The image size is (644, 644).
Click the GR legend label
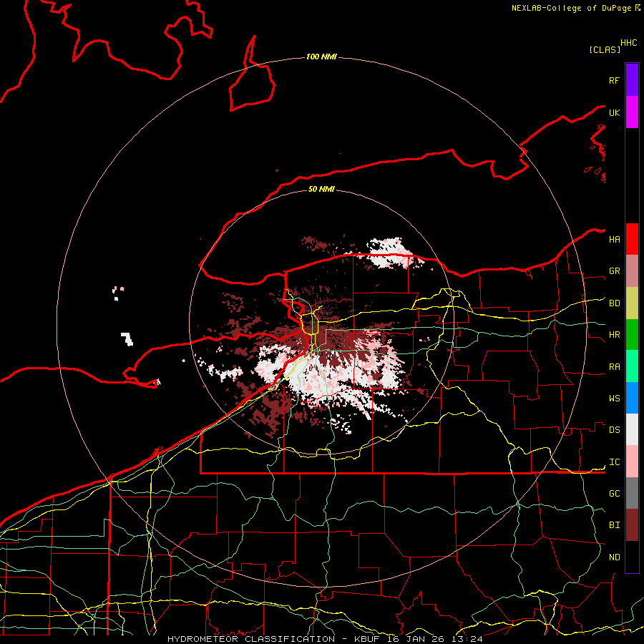(x=614, y=271)
